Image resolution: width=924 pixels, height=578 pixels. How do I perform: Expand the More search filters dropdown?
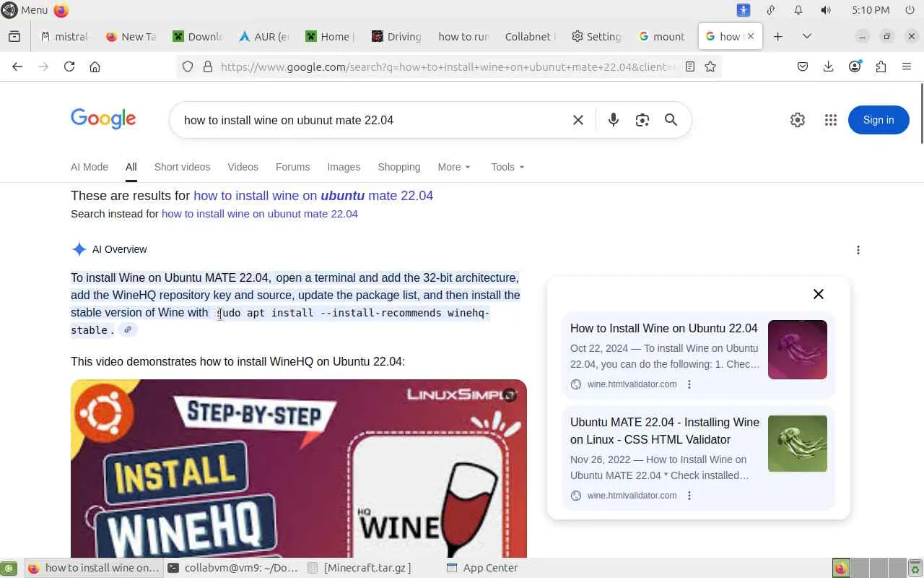[454, 167]
